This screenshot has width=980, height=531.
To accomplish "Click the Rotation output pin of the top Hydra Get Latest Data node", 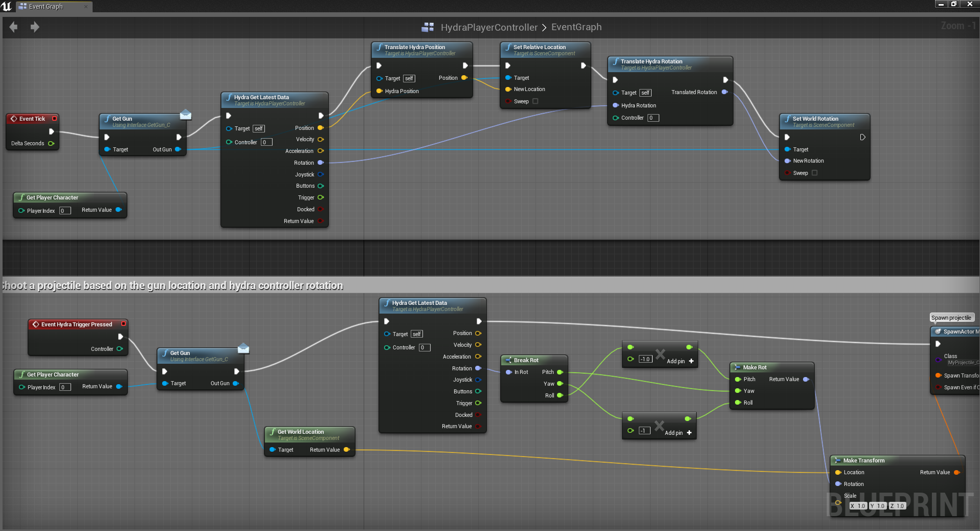I will click(321, 163).
